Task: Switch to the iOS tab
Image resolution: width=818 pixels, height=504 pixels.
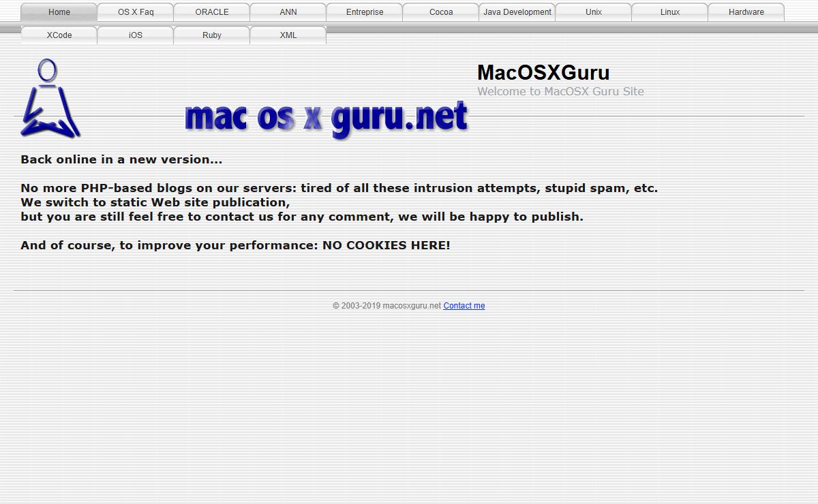Action: point(136,35)
